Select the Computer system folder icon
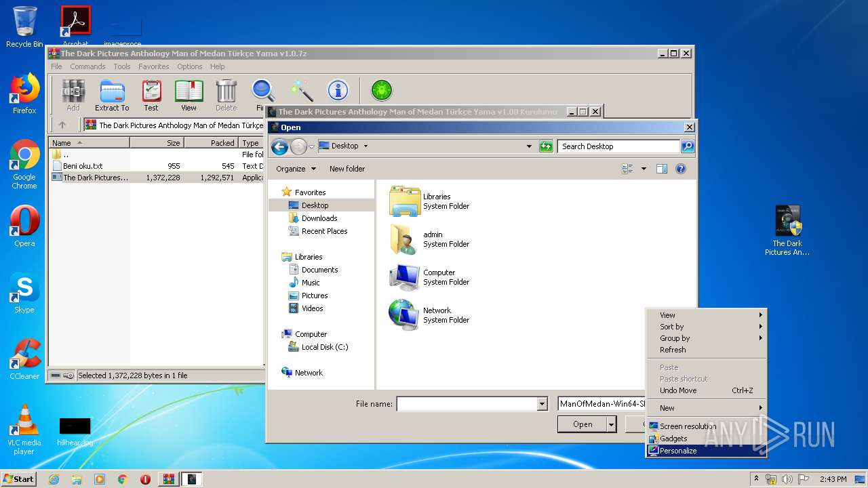Image resolution: width=868 pixels, height=488 pixels. [405, 277]
